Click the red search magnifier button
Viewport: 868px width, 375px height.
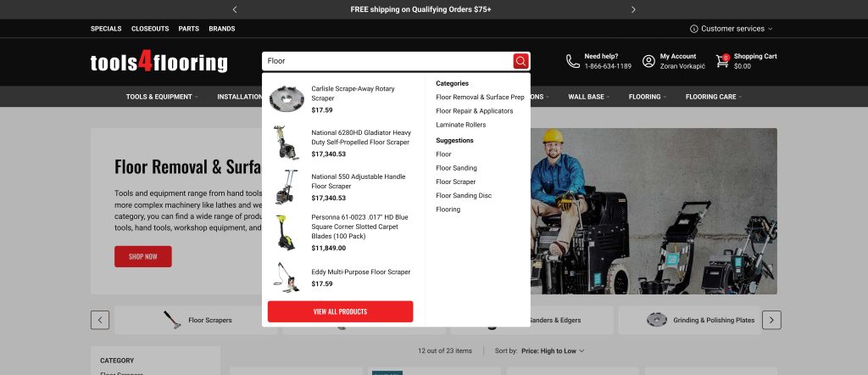point(521,61)
